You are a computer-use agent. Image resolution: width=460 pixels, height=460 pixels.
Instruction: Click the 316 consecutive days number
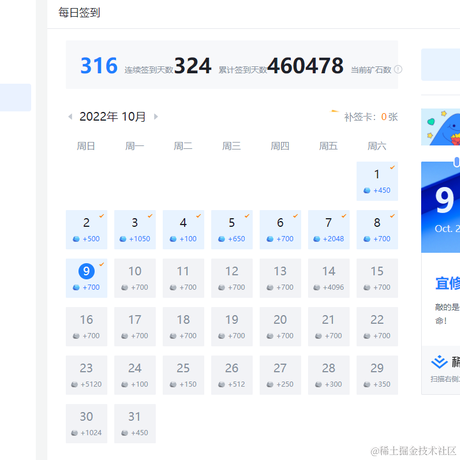tap(99, 65)
